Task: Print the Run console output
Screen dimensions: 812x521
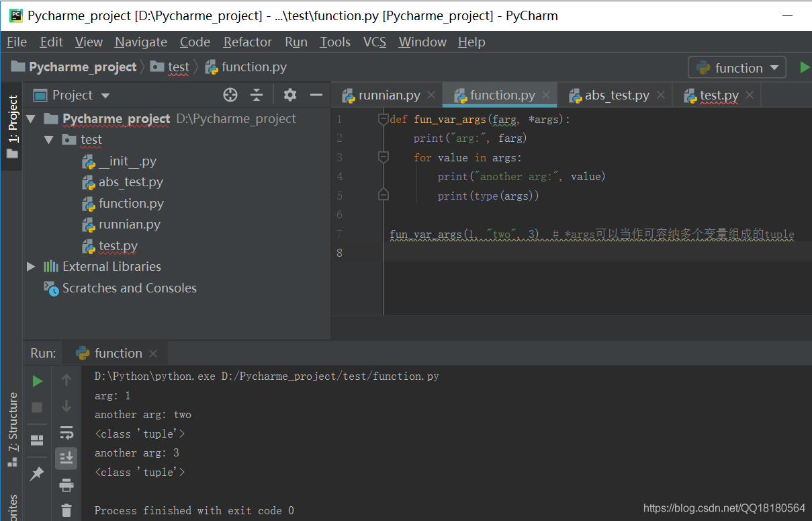Action: pos(66,485)
